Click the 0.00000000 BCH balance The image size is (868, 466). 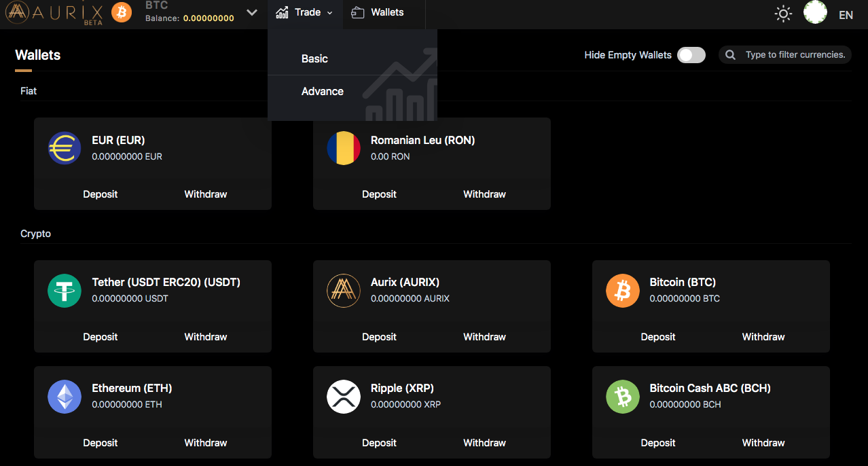click(685, 404)
